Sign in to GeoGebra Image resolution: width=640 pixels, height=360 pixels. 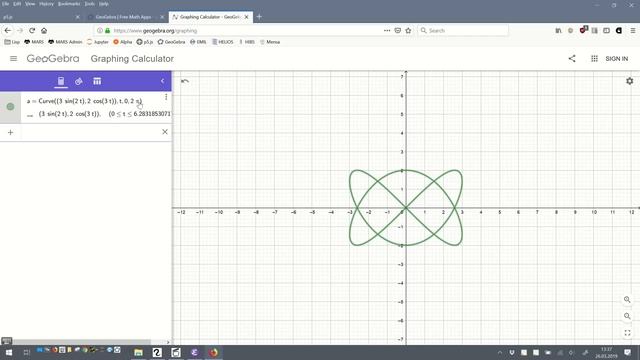point(617,59)
